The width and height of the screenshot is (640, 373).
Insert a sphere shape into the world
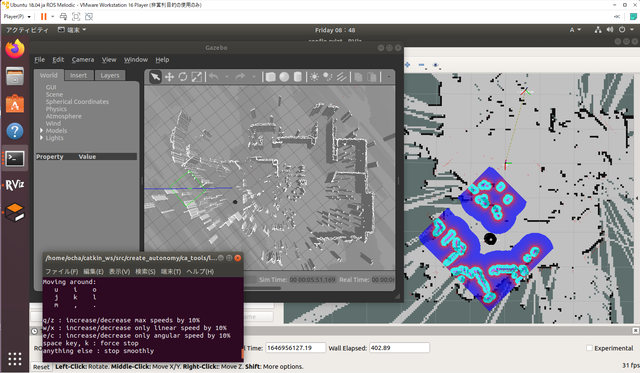pyautogui.click(x=284, y=77)
